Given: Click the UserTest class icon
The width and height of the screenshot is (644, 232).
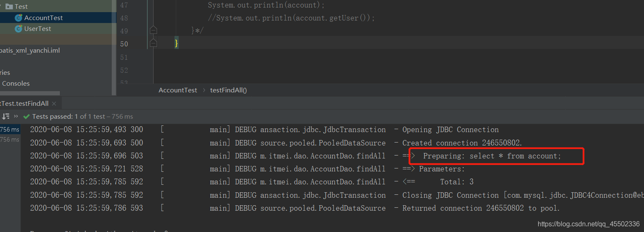Looking at the screenshot, I should coord(18,28).
